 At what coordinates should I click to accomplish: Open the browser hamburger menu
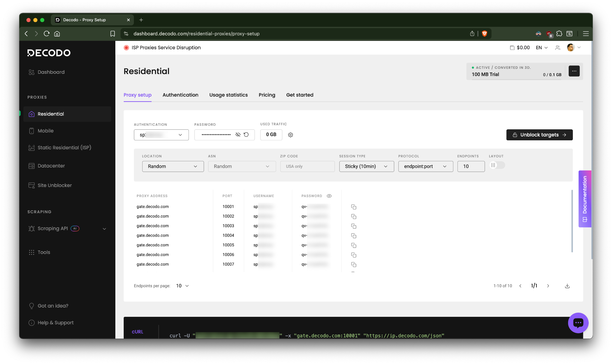586,34
